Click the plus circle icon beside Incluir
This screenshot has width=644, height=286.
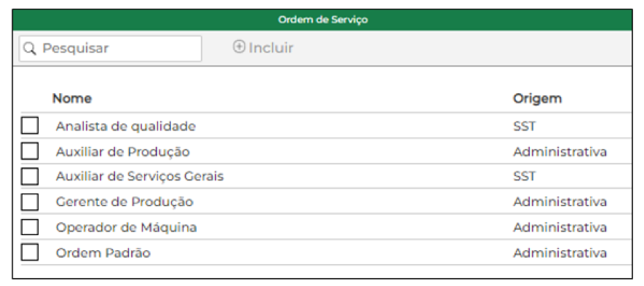(239, 47)
